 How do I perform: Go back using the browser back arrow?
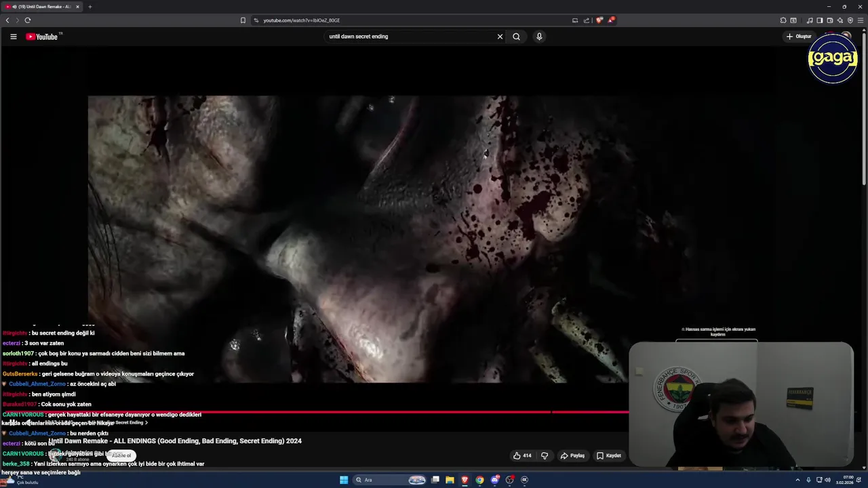[7, 20]
